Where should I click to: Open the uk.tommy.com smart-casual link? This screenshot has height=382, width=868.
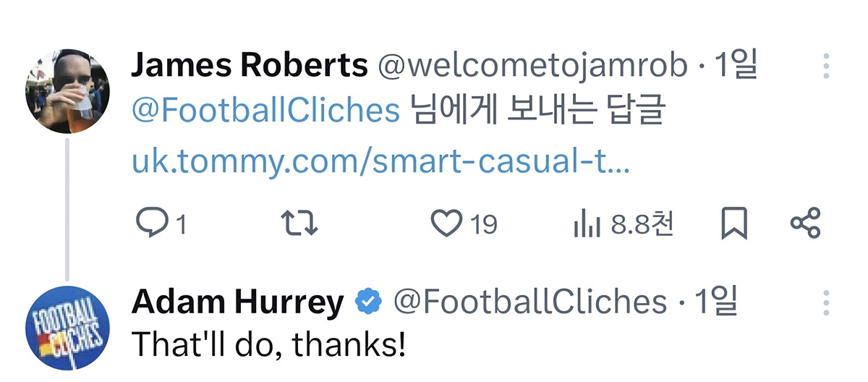click(380, 162)
